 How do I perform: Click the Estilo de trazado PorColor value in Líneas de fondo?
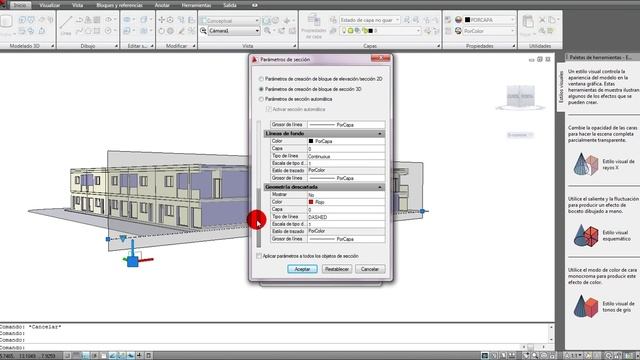346,171
